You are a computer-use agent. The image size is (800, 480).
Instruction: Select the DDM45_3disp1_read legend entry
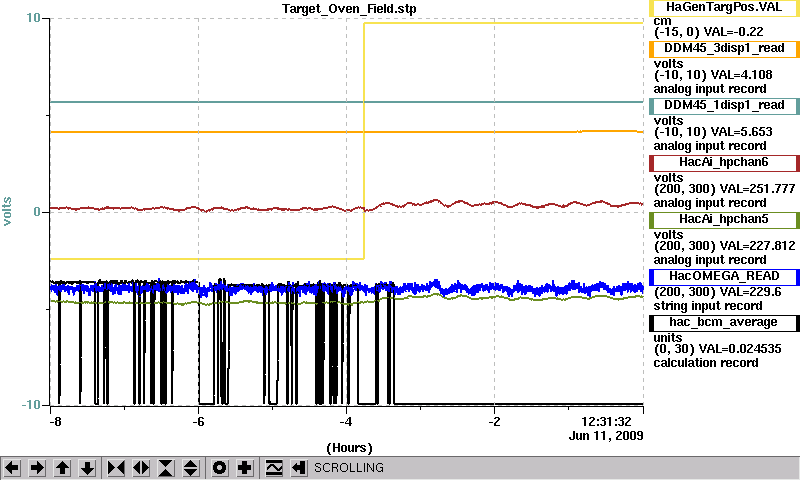724,48
